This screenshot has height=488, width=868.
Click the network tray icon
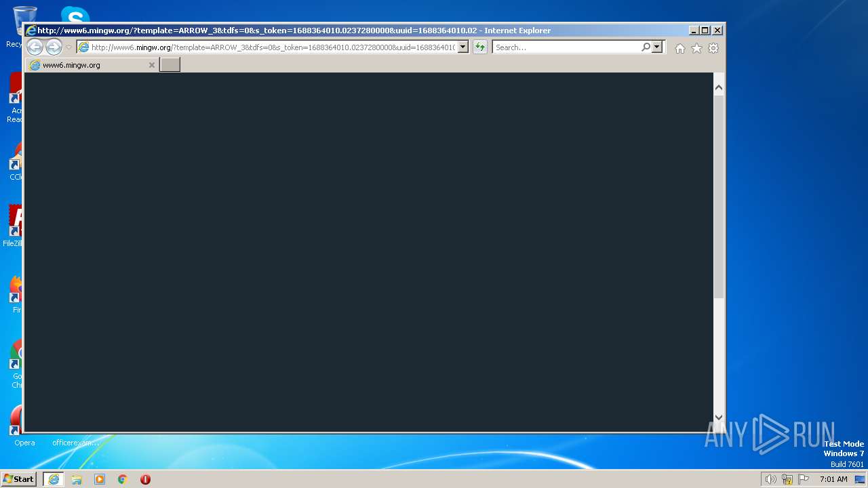[787, 479]
